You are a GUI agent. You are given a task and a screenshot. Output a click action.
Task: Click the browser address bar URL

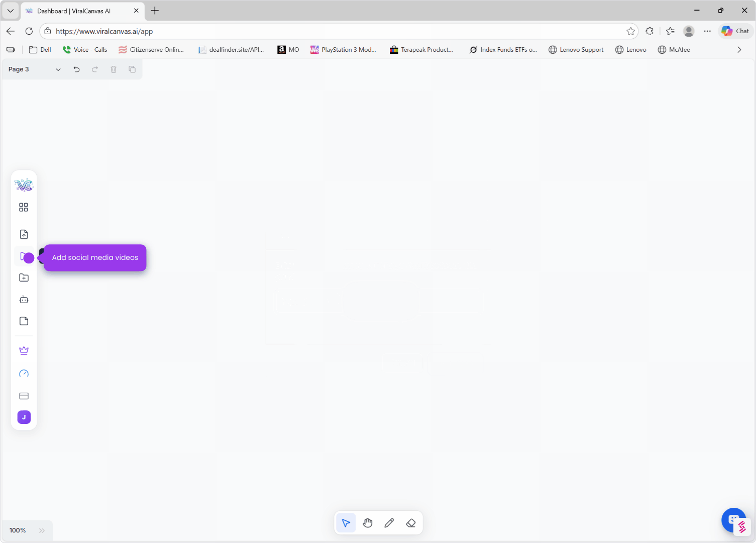tap(301, 31)
